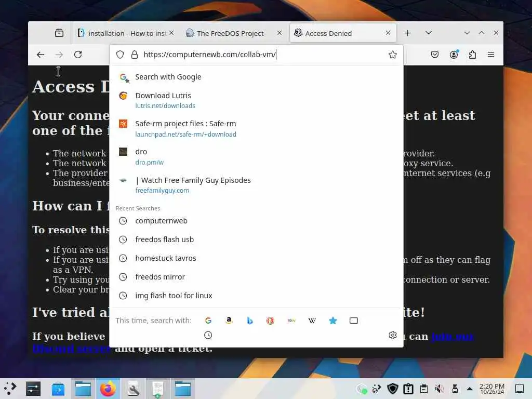Close The FreeDOS Project tab
Viewport: 532px width, 399px height.
click(x=279, y=33)
